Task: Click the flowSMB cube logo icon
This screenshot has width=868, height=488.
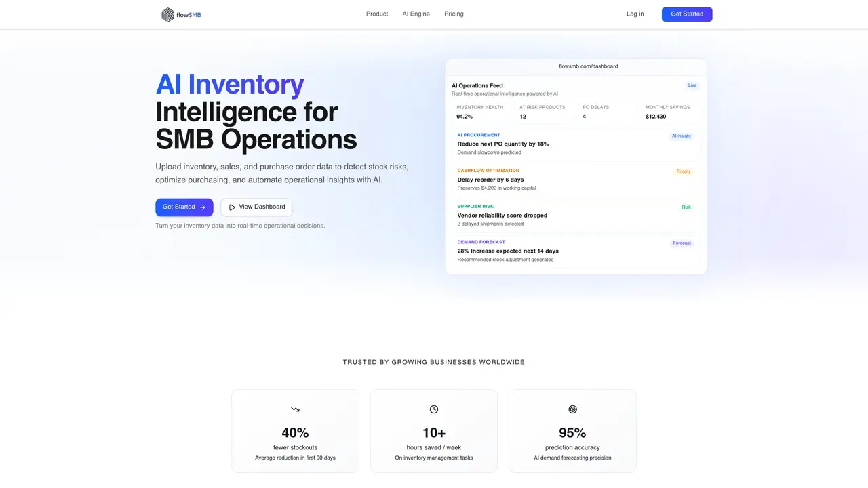Action: click(x=167, y=14)
